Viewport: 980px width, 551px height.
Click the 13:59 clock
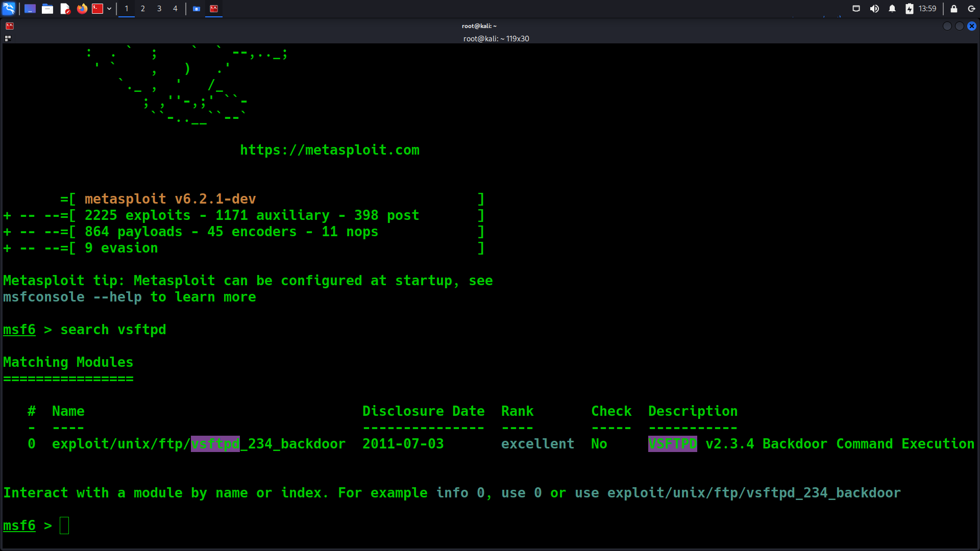click(927, 9)
